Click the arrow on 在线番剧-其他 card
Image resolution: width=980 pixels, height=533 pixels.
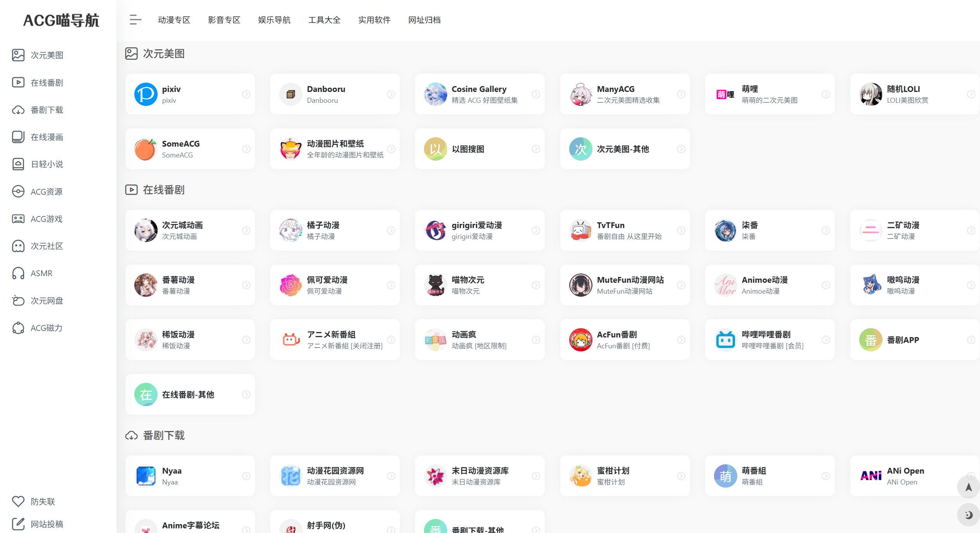pyautogui.click(x=246, y=395)
